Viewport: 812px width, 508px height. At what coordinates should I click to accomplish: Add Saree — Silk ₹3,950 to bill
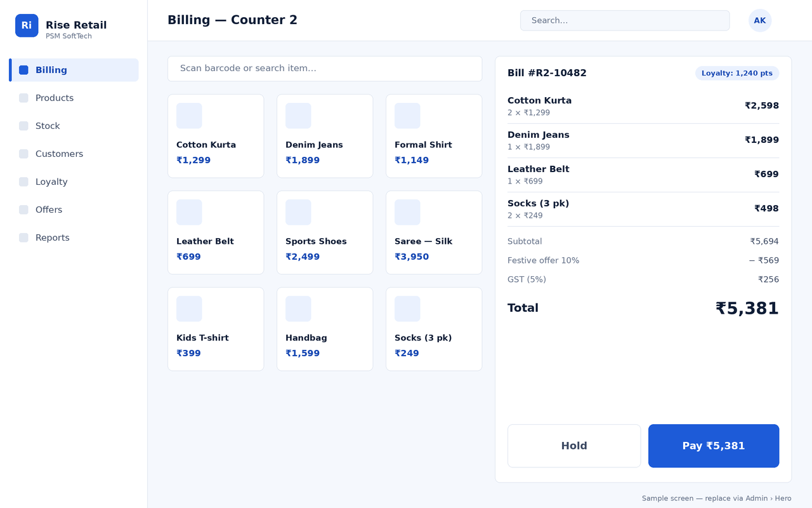(x=434, y=232)
